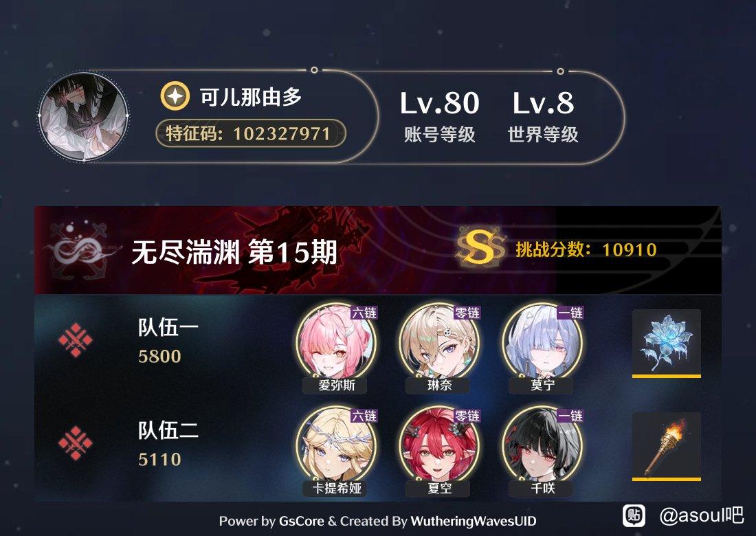
Task: Click the 无尽湍渊 第15期 banner title
Action: click(x=234, y=252)
